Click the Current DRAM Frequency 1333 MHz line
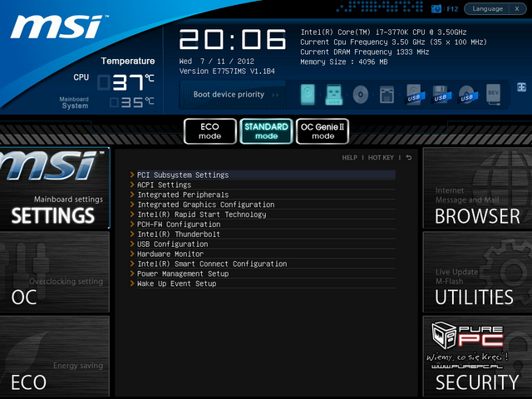 tap(365, 52)
